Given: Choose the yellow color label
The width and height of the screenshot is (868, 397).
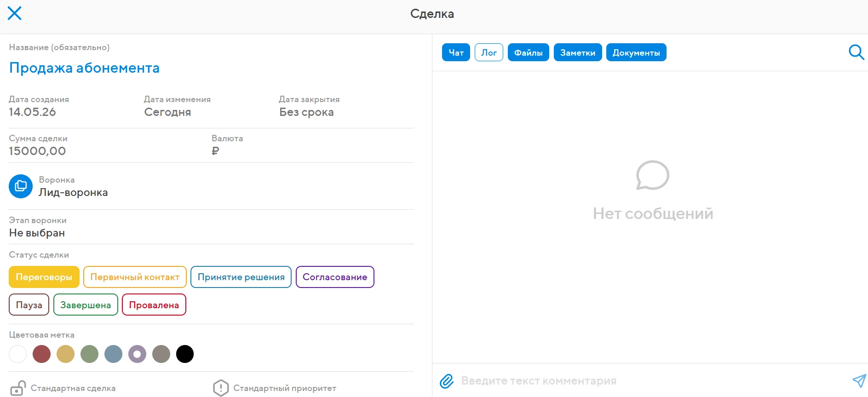Looking at the screenshot, I should click(x=65, y=354).
